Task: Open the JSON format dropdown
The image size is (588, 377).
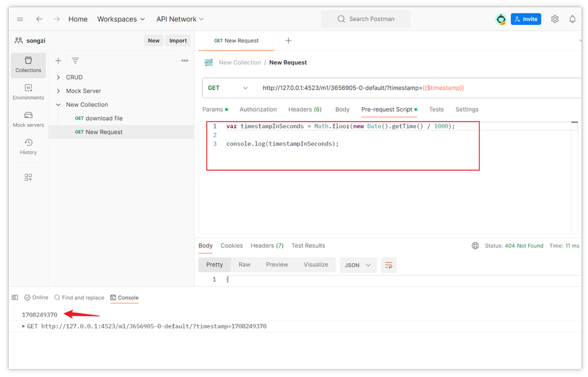Action: (358, 265)
